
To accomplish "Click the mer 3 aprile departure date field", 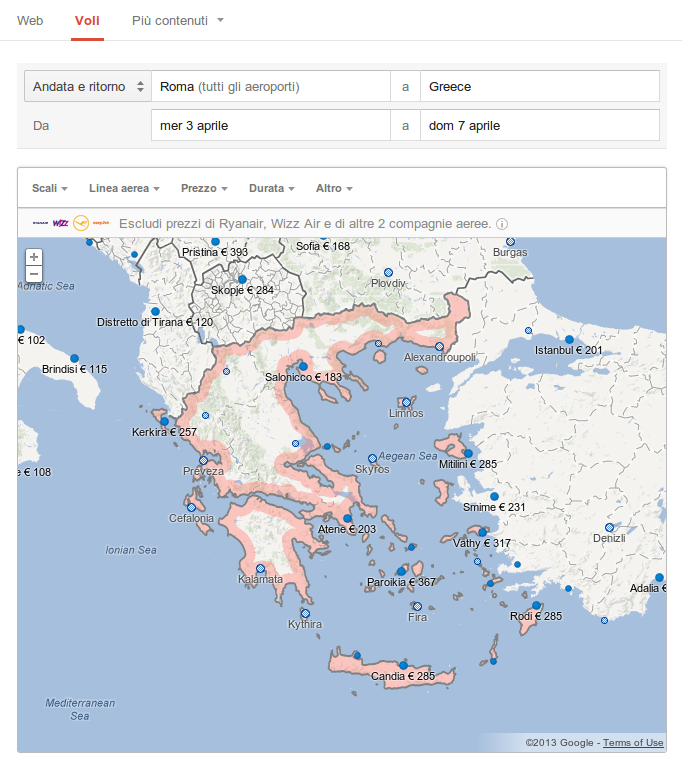I will click(x=271, y=126).
